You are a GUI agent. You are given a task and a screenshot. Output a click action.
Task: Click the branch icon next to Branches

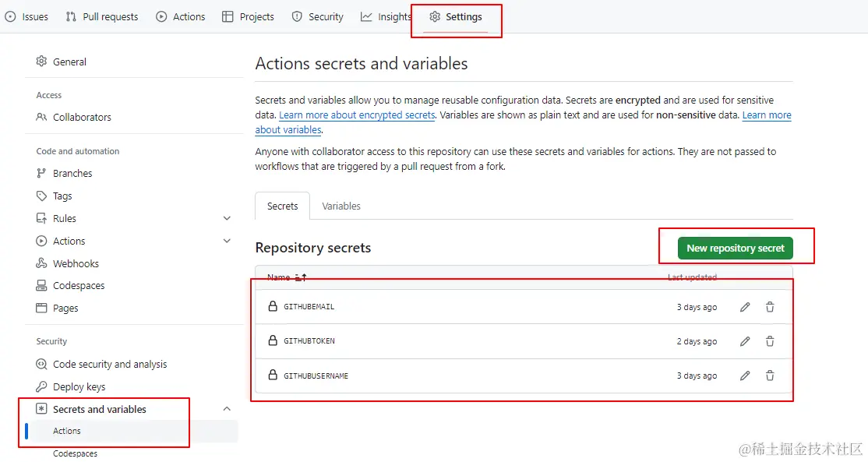click(41, 173)
